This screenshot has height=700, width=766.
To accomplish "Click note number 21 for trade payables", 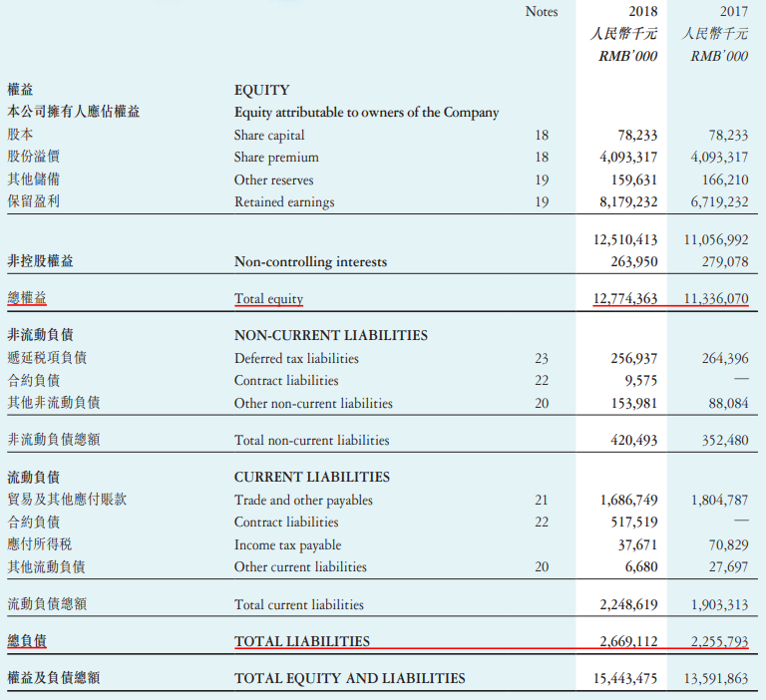I will (542, 500).
